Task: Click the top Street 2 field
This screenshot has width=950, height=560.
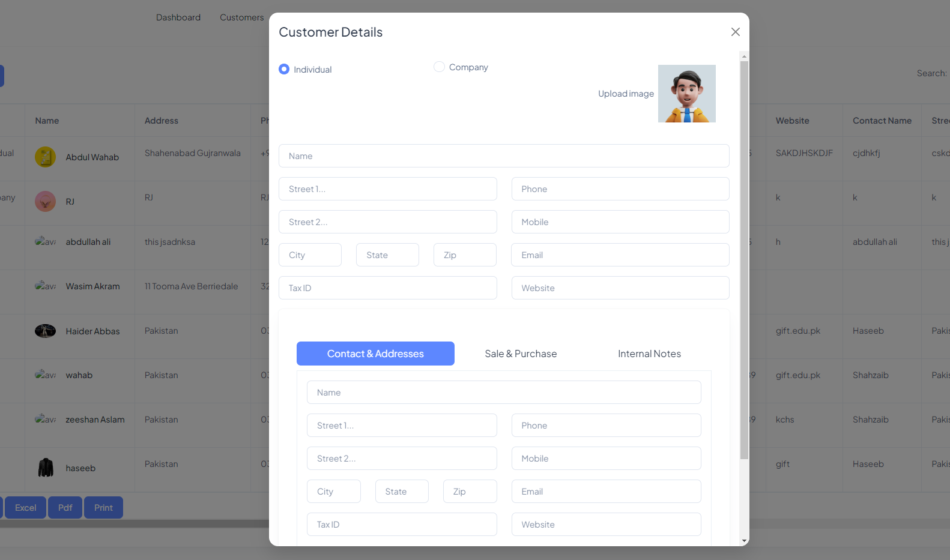Action: coord(388,222)
